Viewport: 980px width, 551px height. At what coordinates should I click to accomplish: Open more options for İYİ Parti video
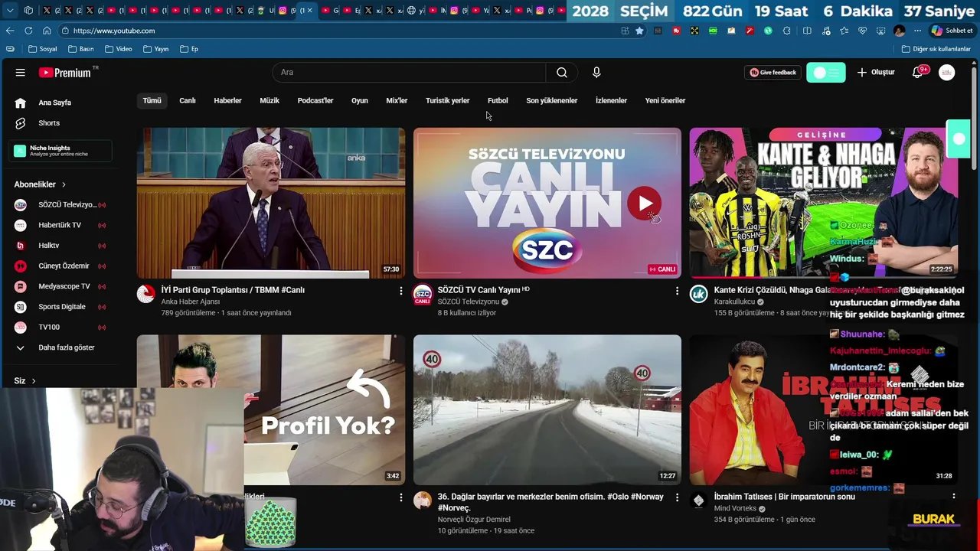[x=400, y=291]
